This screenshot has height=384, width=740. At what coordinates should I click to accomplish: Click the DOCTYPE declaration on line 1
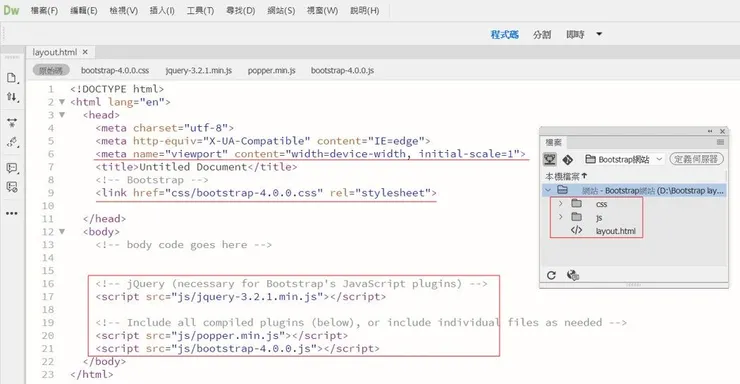pyautogui.click(x=117, y=89)
